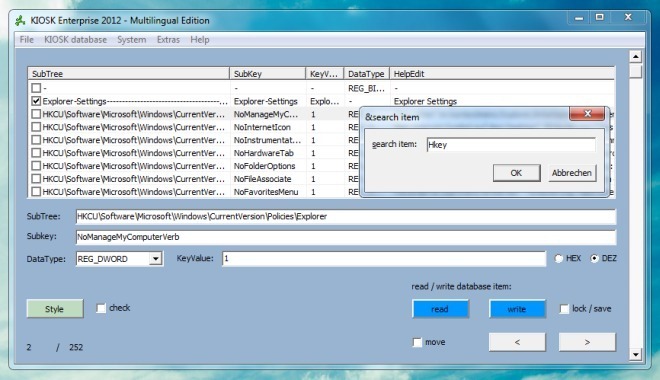This screenshot has height=380, width=660.
Task: Enable the check checkbox beside Style
Action: tap(101, 308)
